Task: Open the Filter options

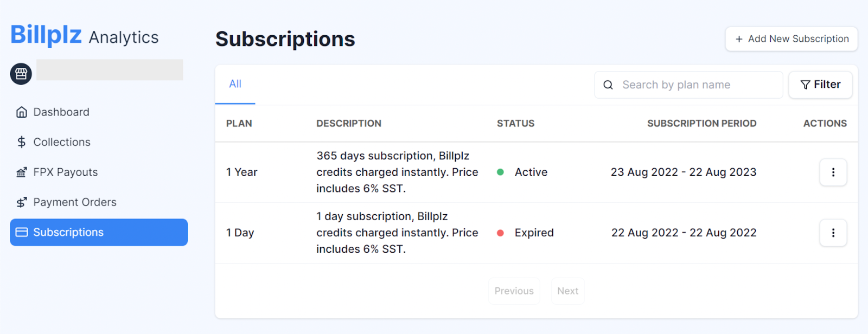Action: (820, 85)
